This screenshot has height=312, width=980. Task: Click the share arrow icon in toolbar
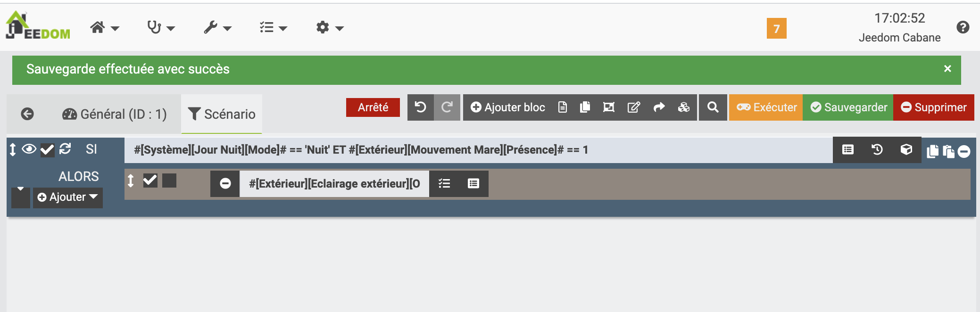coord(659,107)
